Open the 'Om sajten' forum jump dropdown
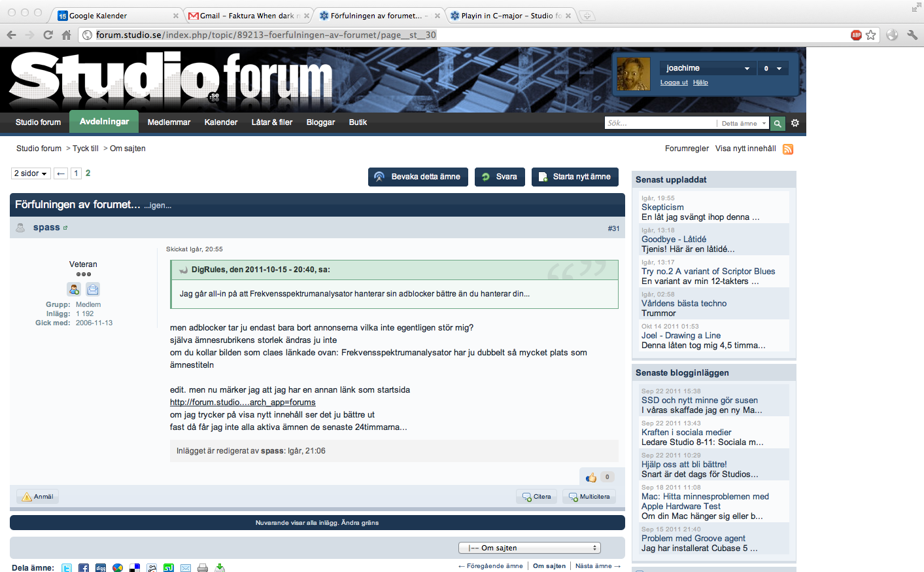Viewport: 924px width, 572px height. (529, 548)
